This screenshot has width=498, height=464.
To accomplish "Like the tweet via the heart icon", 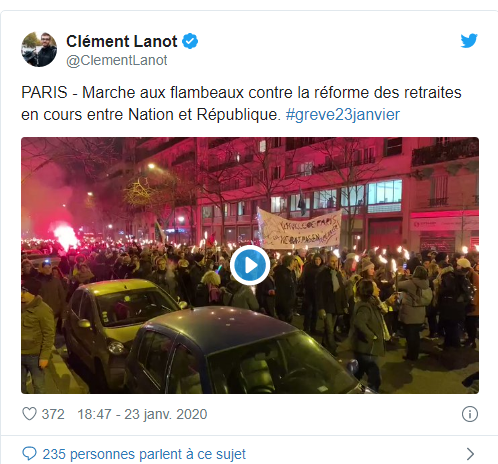I will click(29, 414).
